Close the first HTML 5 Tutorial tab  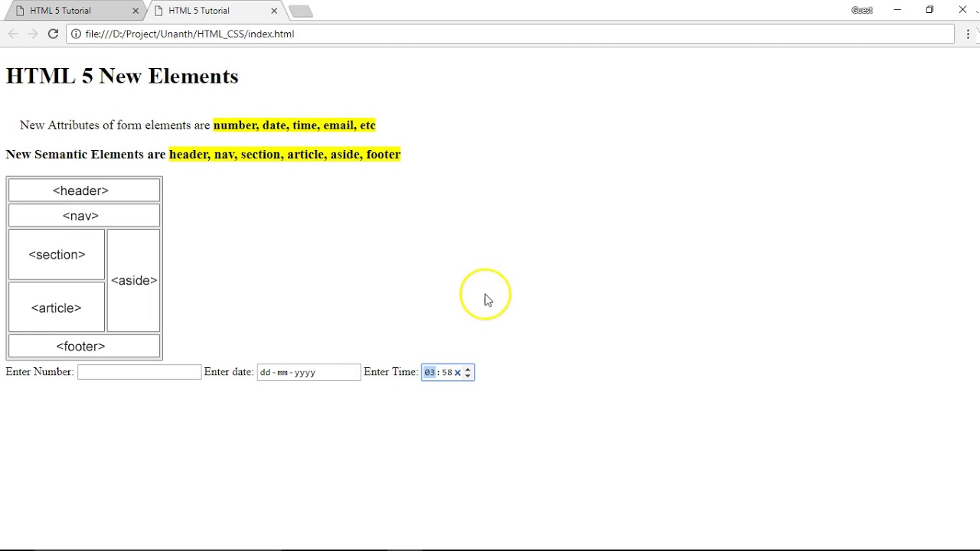(x=136, y=11)
